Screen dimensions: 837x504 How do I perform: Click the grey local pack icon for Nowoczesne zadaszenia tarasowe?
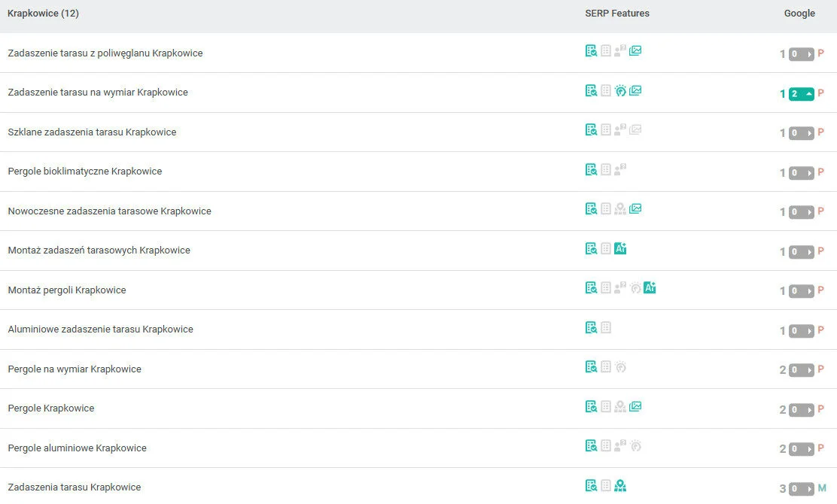click(620, 209)
